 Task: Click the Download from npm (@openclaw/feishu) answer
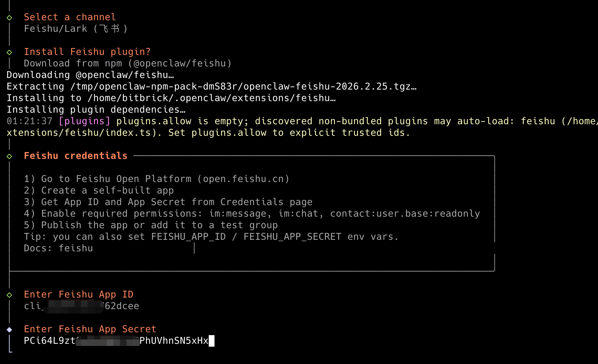coord(127,64)
